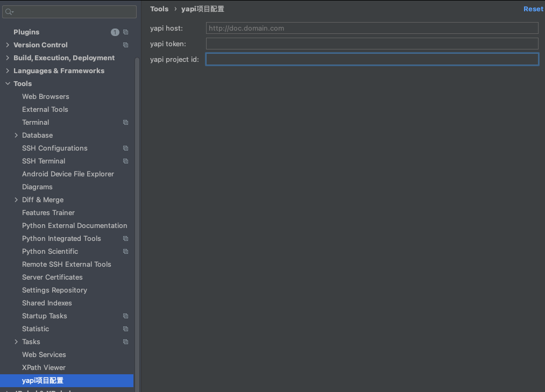Reset the yapi settings changes
The width and height of the screenshot is (545, 392).
(533, 9)
